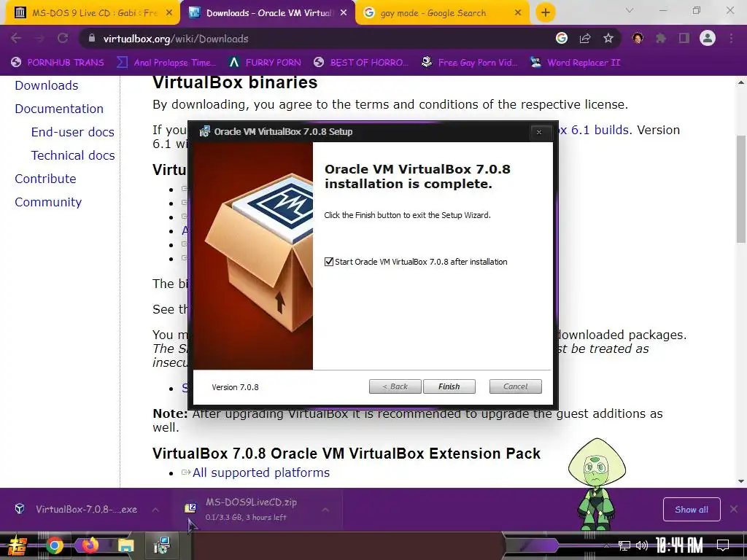This screenshot has width=747, height=560.
Task: Open Chrome from the taskbar
Action: pyautogui.click(x=54, y=545)
